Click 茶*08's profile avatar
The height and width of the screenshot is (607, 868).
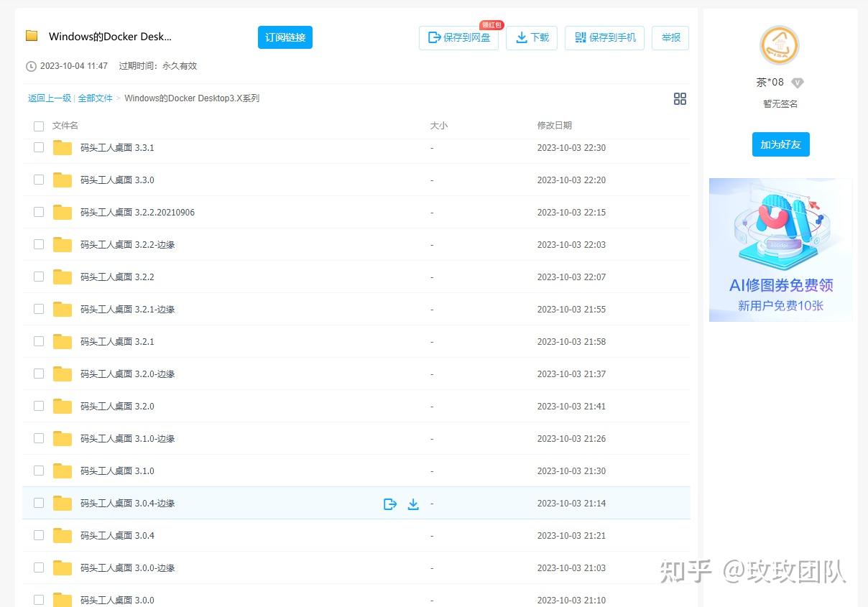pos(780,45)
